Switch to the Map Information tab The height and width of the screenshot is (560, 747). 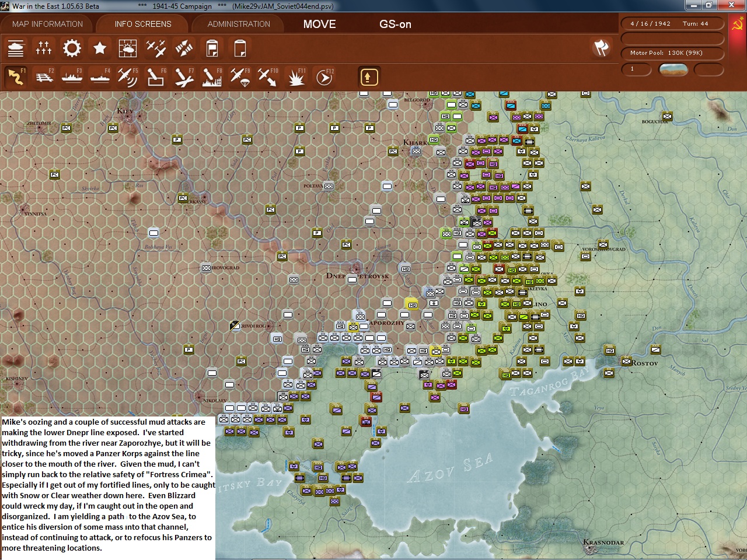[x=47, y=24]
